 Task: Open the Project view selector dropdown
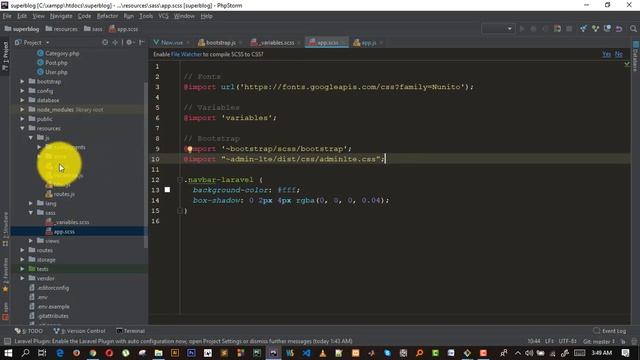[32, 42]
